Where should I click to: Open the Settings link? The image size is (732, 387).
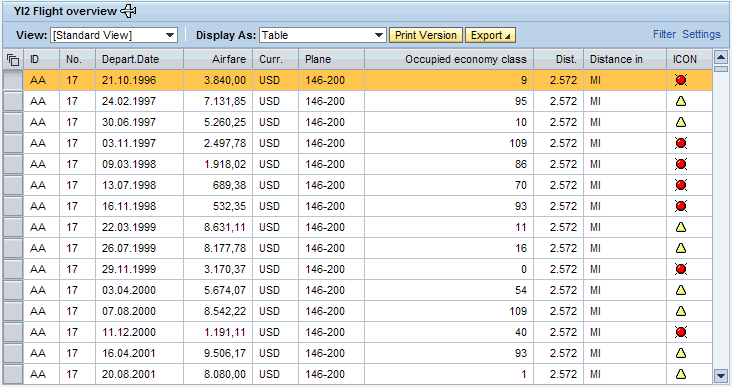click(701, 35)
